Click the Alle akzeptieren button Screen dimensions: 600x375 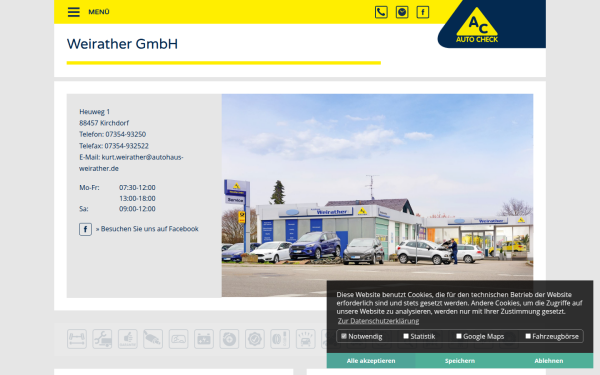(x=371, y=361)
